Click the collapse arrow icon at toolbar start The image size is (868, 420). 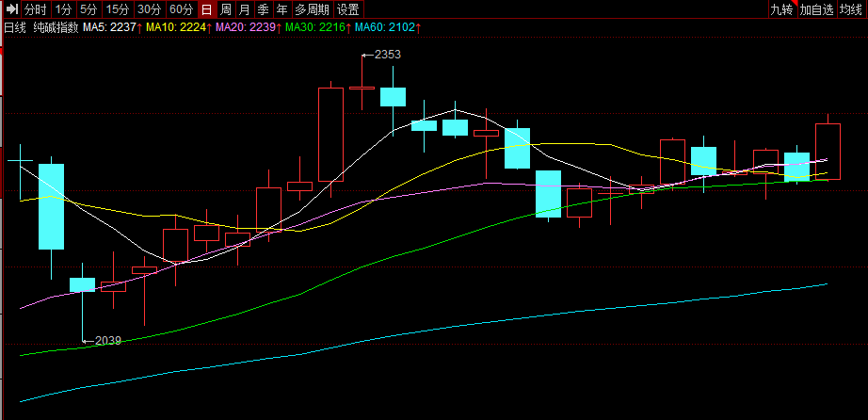click(12, 8)
